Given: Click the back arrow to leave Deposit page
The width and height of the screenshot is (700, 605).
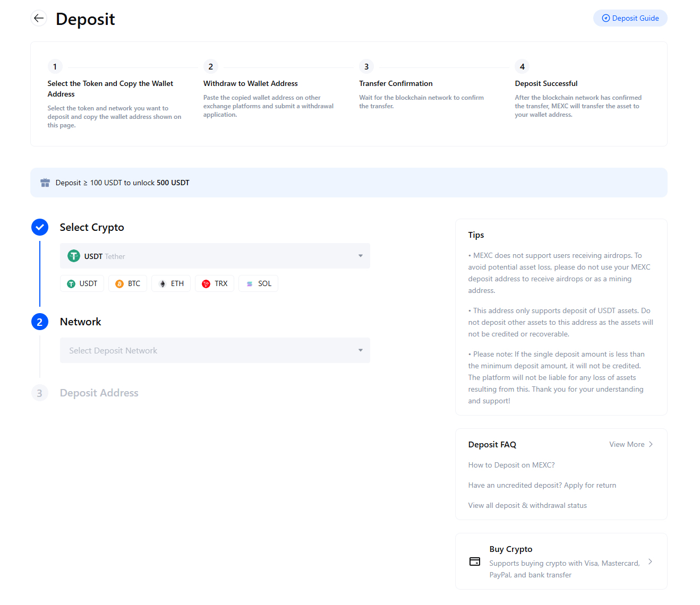Looking at the screenshot, I should pos(39,18).
